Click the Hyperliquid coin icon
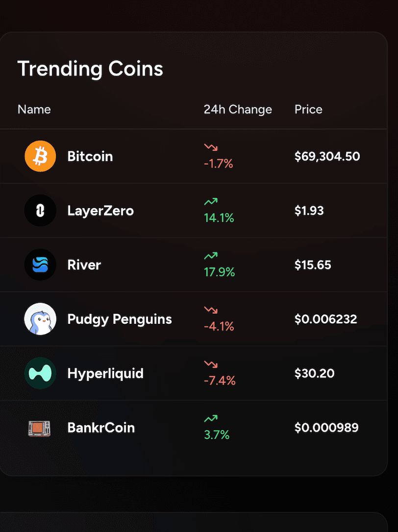 coord(40,373)
